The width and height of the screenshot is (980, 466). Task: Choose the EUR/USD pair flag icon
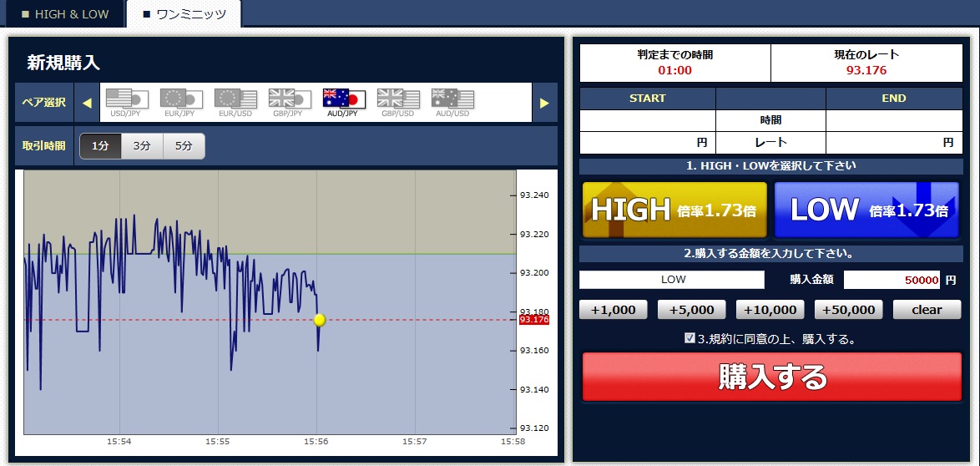(235, 99)
